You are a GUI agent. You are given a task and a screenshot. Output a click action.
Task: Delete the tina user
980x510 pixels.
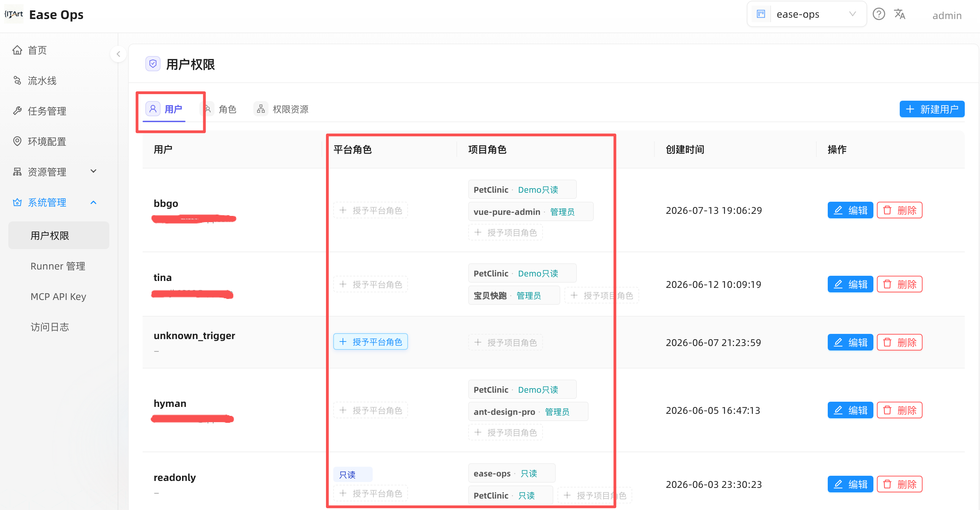point(899,284)
